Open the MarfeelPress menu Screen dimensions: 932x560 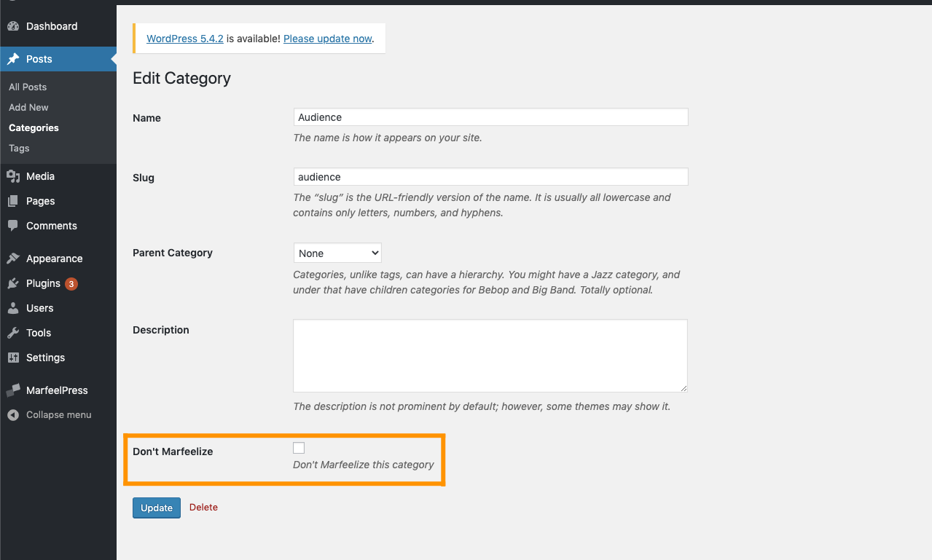(x=58, y=390)
